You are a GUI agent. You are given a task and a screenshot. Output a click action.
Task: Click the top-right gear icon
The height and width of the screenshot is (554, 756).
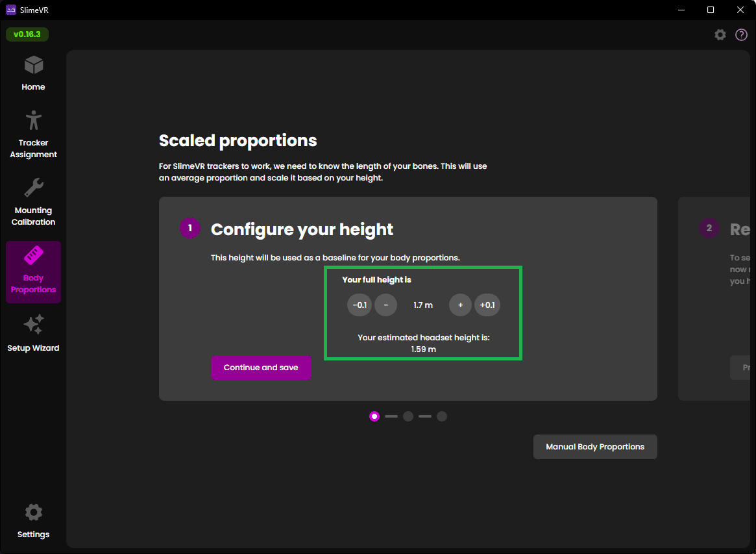click(x=720, y=35)
